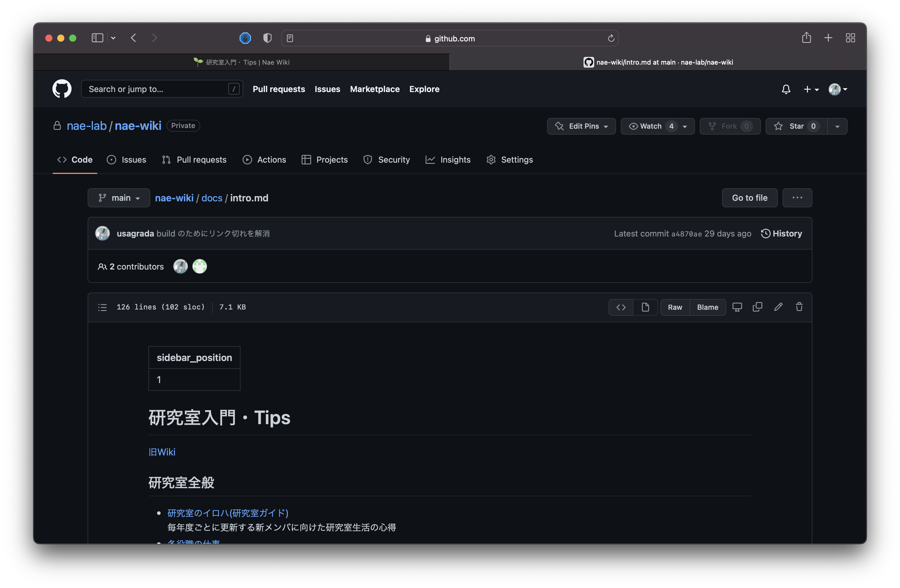Viewport: 900px width, 588px height.
Task: Toggle the display theme icon
Action: pos(737,307)
